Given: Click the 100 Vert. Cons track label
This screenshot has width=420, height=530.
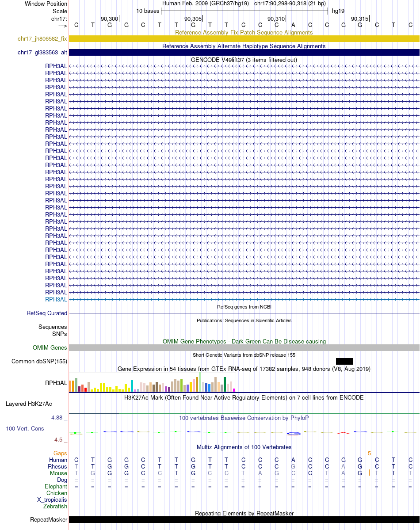Looking at the screenshot, I should (25, 429).
